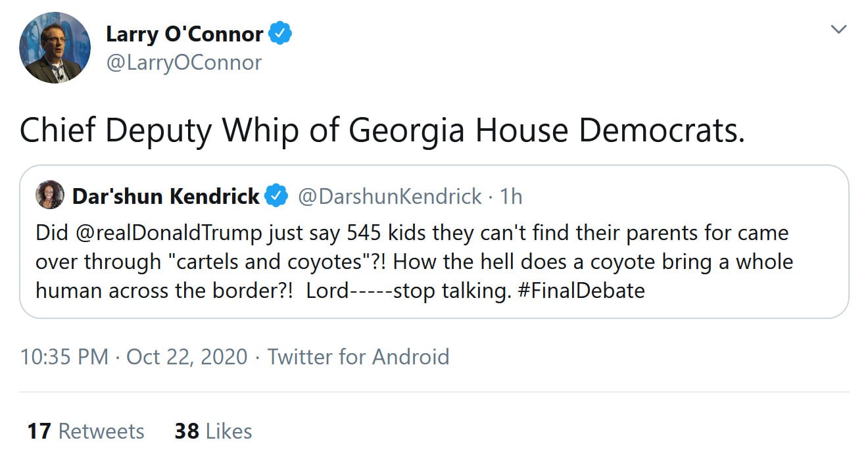Go to the @DarshunKendrick handle
The width and height of the screenshot is (868, 463).
coord(390,196)
